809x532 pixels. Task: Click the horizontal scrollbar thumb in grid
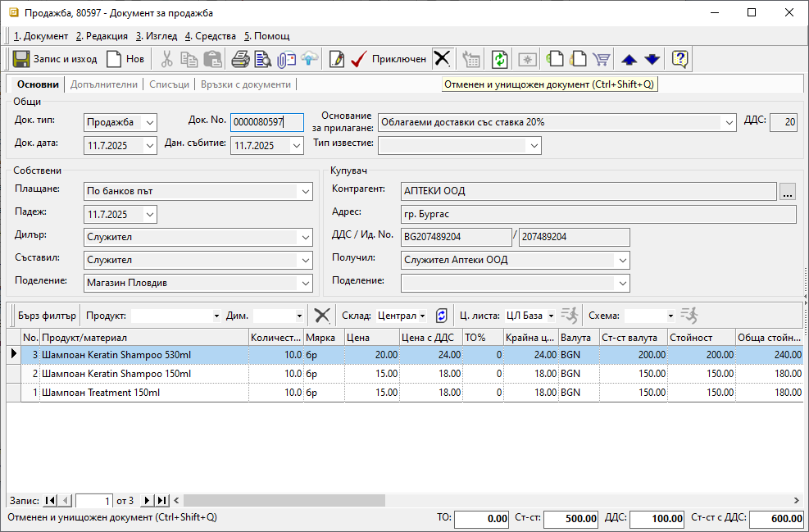tap(284, 501)
